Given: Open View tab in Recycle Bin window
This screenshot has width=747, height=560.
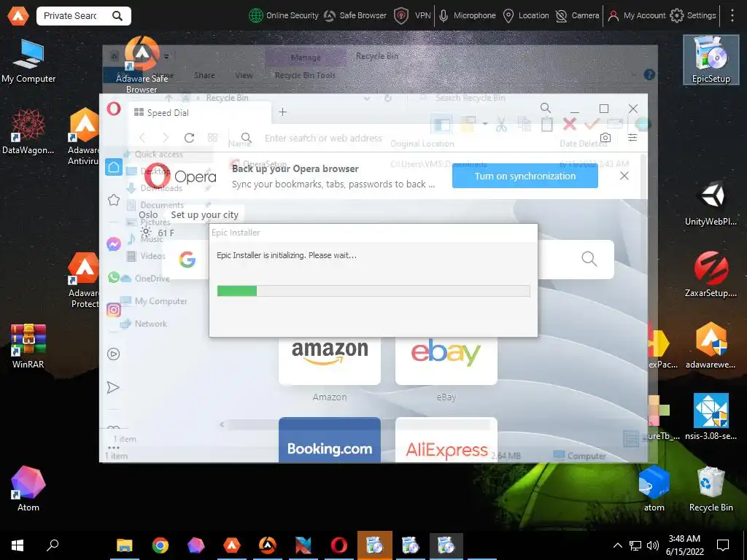Looking at the screenshot, I should click(x=244, y=75).
